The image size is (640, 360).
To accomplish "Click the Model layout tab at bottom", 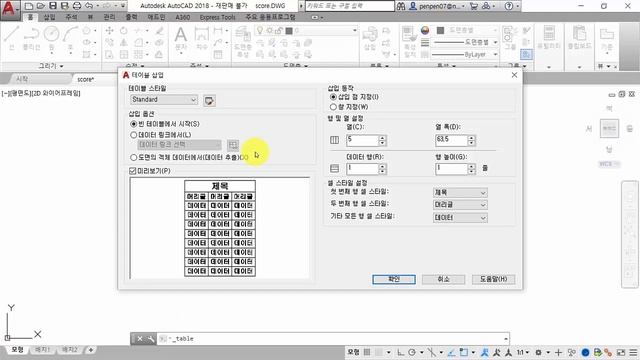I will pyautogui.click(x=17, y=350).
